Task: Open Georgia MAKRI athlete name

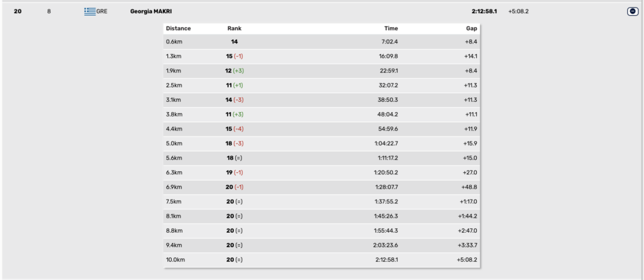Action: (x=151, y=11)
